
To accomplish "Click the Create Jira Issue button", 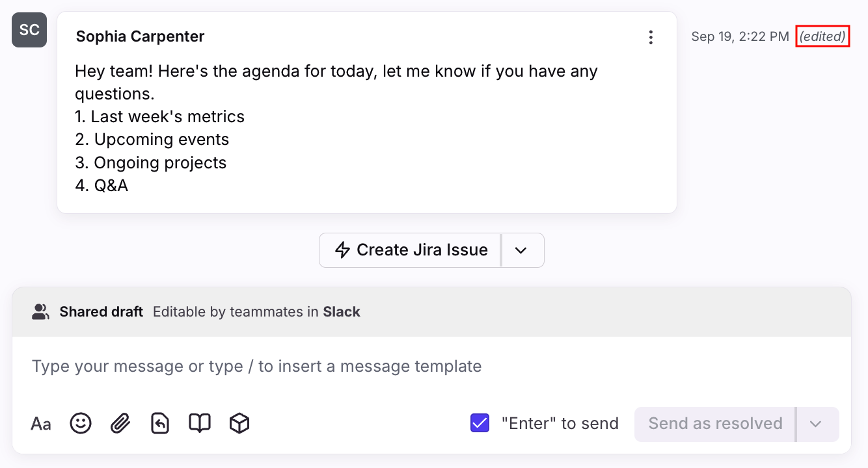I will [x=411, y=251].
